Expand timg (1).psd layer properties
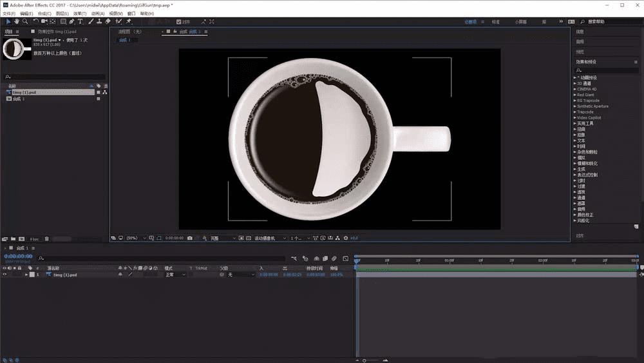644x363 pixels. click(x=26, y=275)
